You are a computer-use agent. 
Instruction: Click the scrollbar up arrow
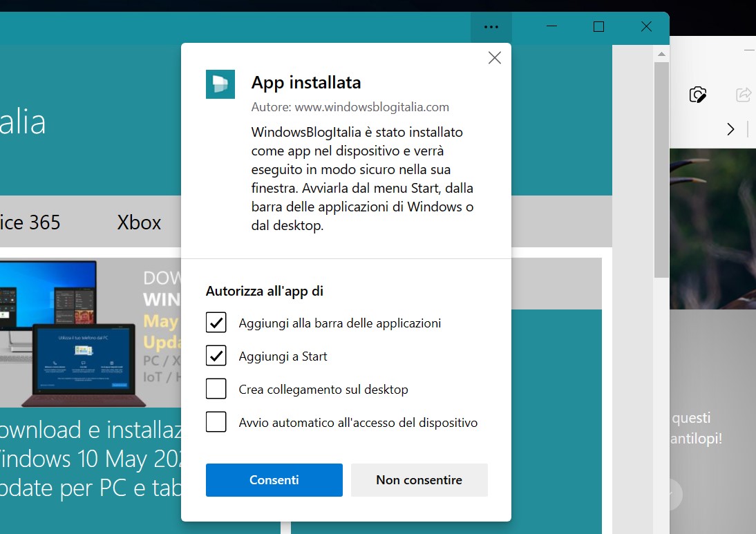[661, 54]
